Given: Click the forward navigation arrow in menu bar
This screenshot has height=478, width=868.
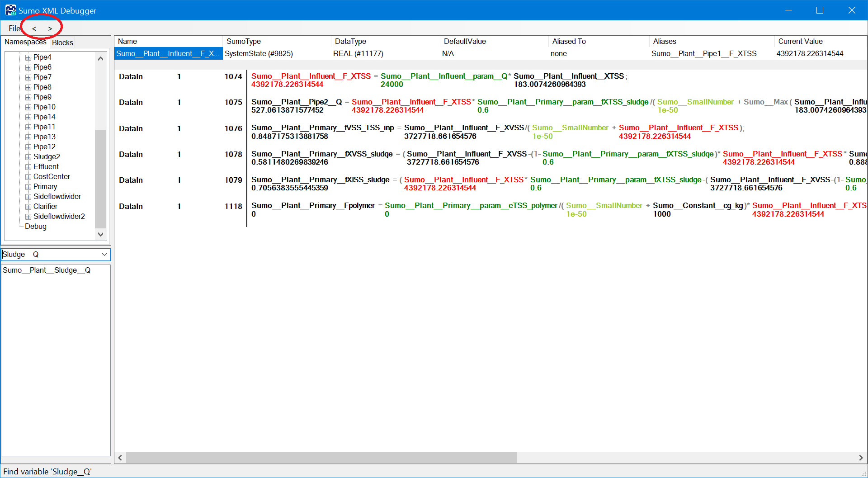Looking at the screenshot, I should [50, 28].
